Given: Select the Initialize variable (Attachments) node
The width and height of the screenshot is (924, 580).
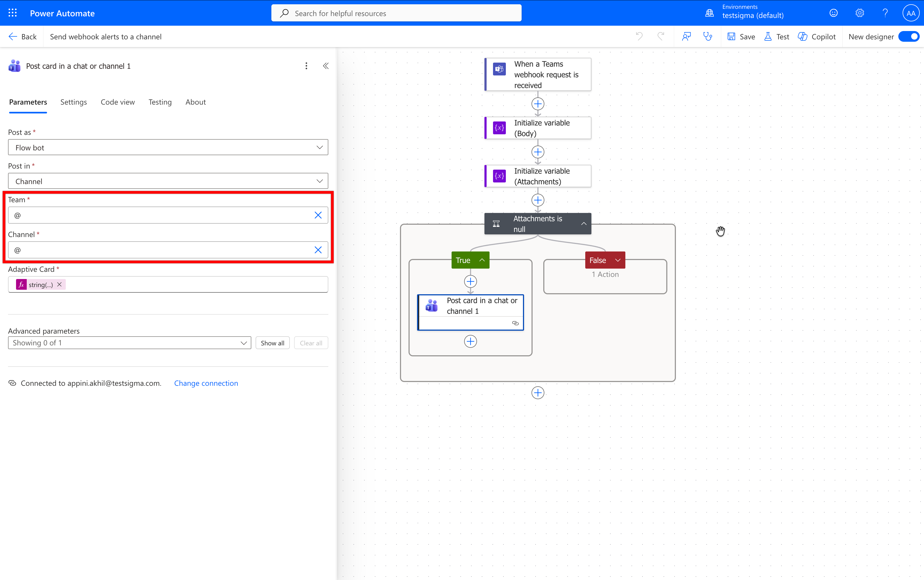Looking at the screenshot, I should [538, 176].
